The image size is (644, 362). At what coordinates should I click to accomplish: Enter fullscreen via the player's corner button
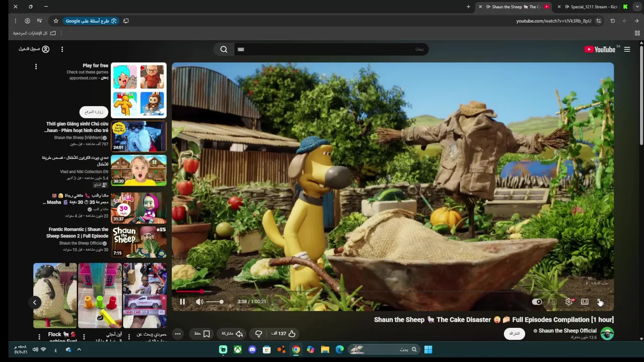600,302
